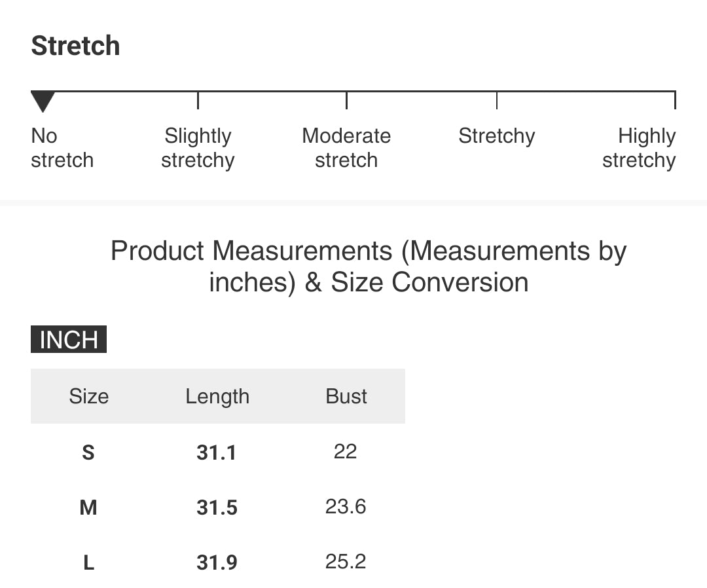707x588 pixels.
Task: Select the INCH unit tab
Action: [x=69, y=339]
